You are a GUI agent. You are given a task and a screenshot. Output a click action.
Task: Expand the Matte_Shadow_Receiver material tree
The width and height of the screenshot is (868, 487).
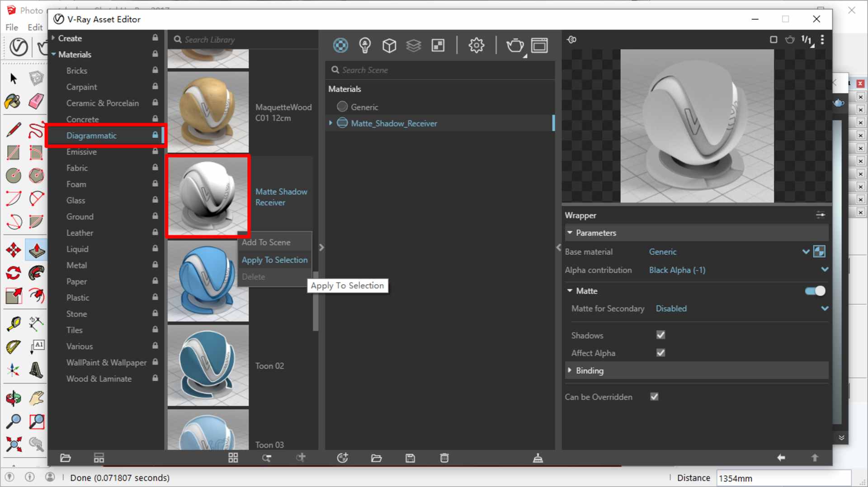click(x=330, y=123)
